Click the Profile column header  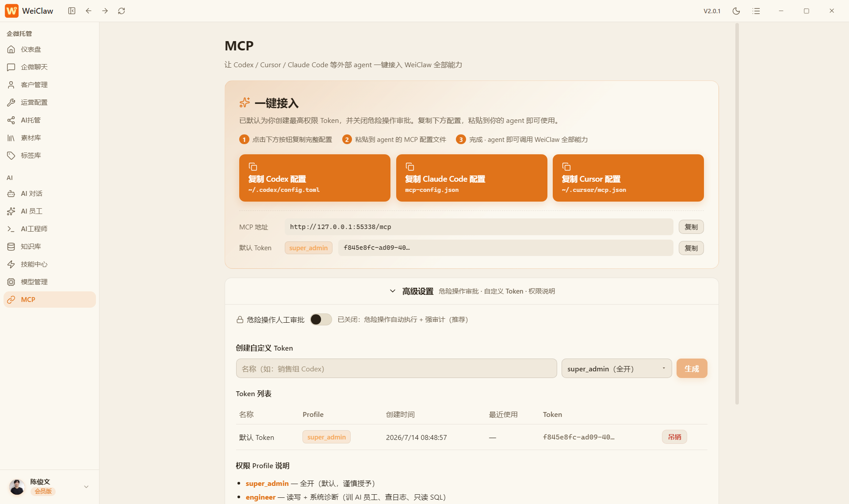(313, 414)
